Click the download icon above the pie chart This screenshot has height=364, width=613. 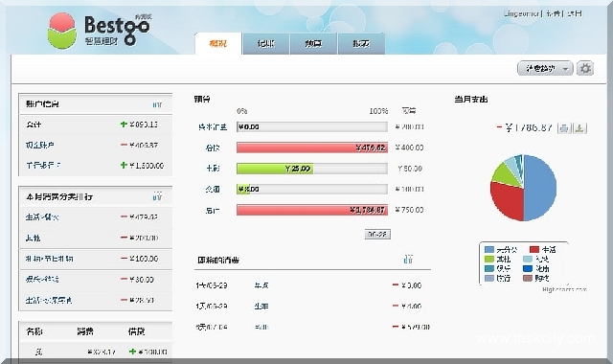tap(579, 127)
